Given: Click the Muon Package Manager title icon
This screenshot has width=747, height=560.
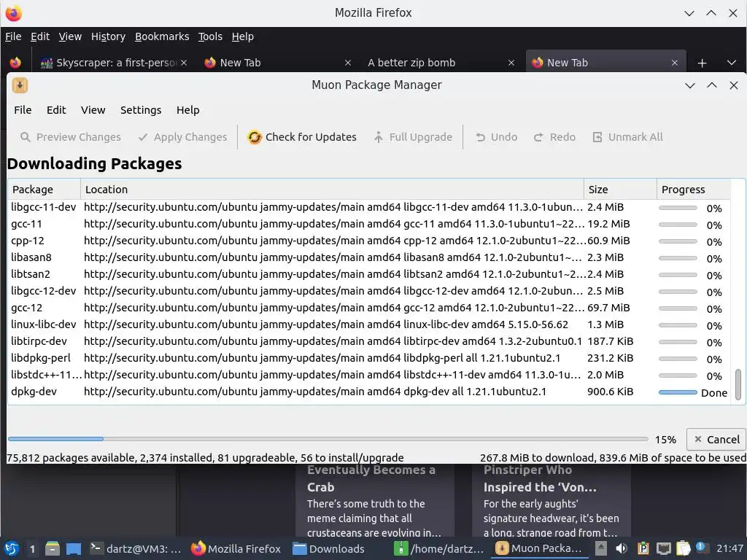Looking at the screenshot, I should 20,85.
